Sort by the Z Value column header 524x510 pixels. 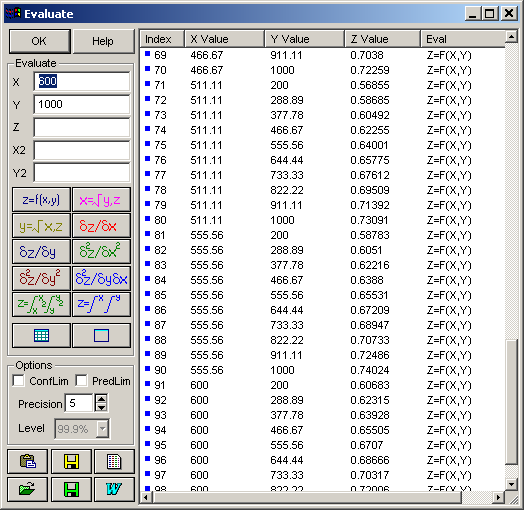tap(382, 39)
